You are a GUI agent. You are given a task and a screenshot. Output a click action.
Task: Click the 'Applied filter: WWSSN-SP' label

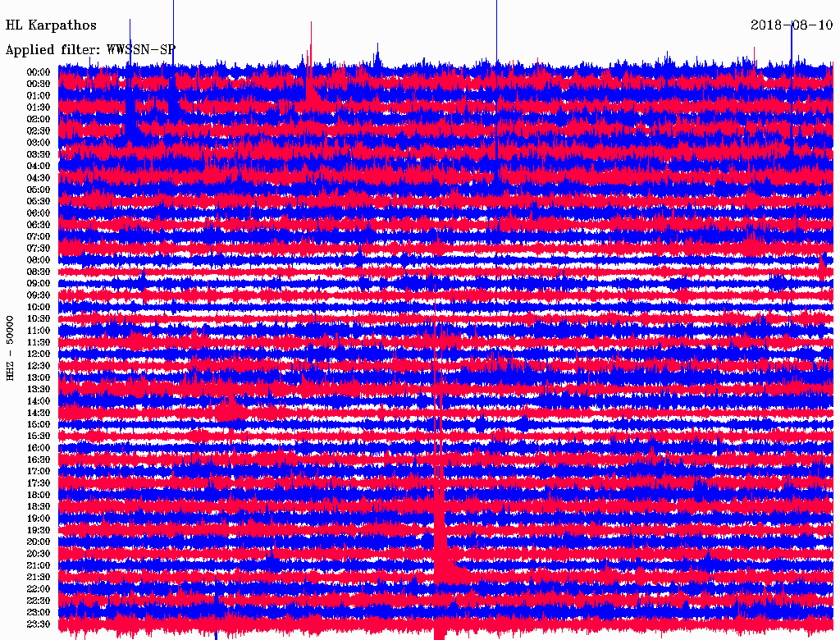click(90, 50)
